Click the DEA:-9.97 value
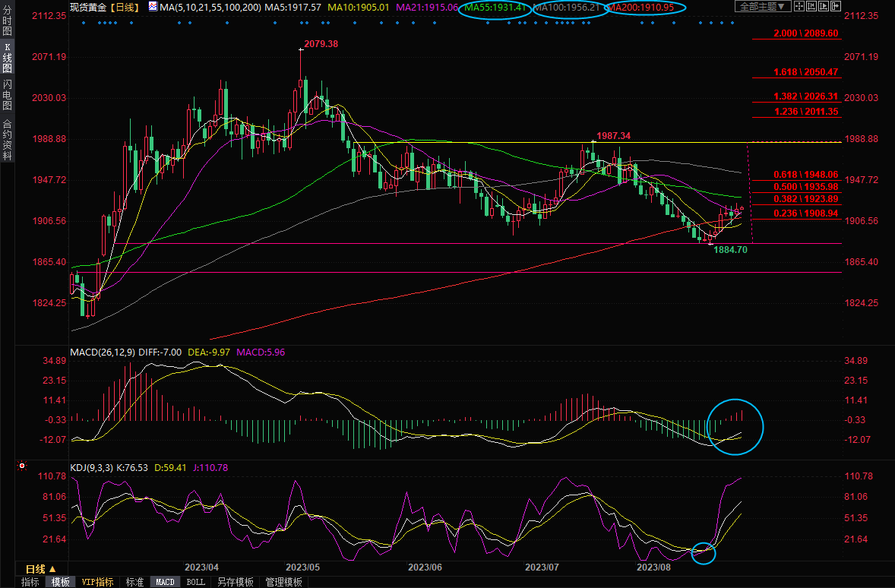This screenshot has height=588, width=895. pyautogui.click(x=209, y=352)
